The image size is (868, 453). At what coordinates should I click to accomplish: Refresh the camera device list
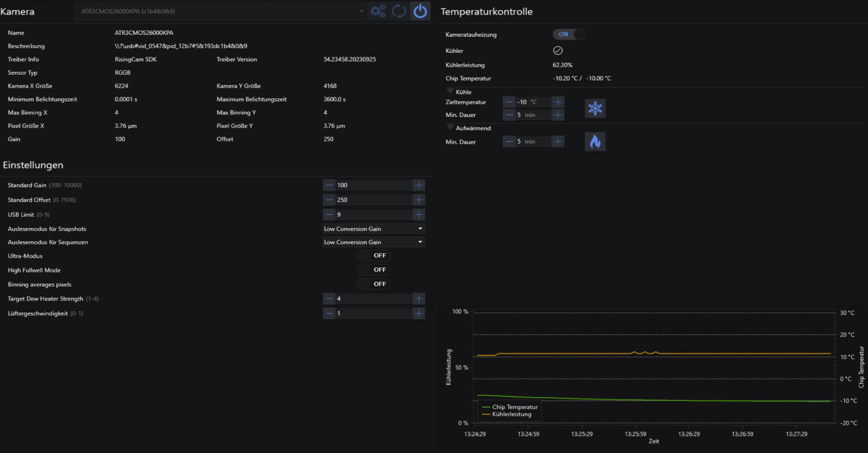[x=399, y=11]
